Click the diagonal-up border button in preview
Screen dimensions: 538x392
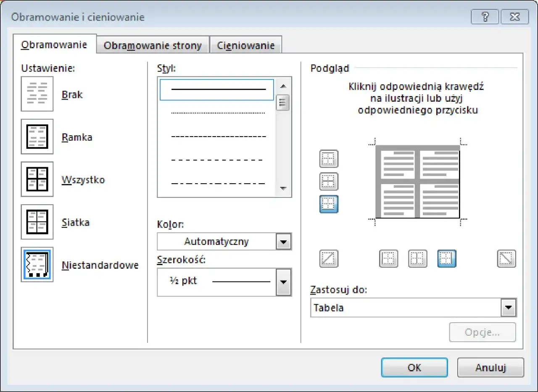tap(329, 259)
